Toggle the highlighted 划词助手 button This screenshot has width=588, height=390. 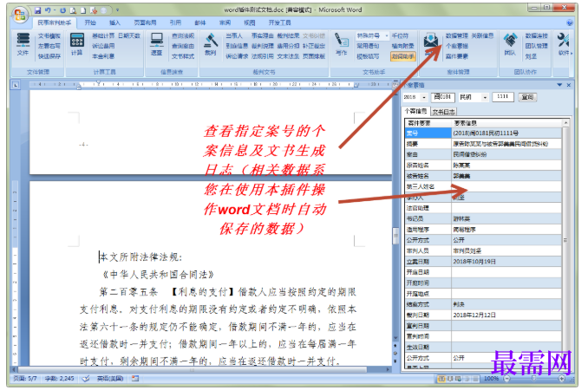click(402, 56)
